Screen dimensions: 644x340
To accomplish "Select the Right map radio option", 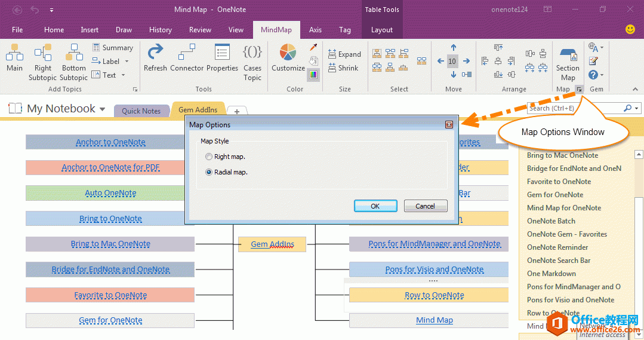I will [x=208, y=157].
